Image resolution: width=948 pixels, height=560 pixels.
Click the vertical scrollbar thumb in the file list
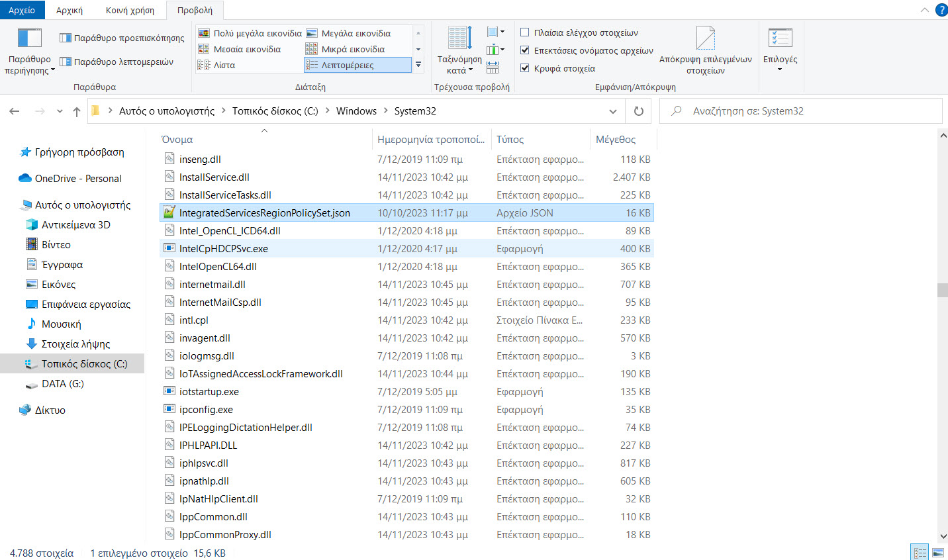[x=943, y=290]
